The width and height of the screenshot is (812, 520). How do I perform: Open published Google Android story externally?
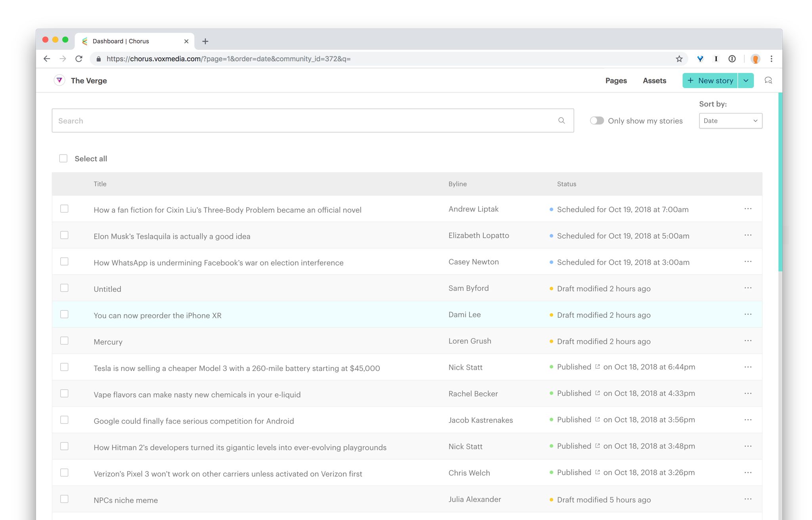pyautogui.click(x=597, y=419)
